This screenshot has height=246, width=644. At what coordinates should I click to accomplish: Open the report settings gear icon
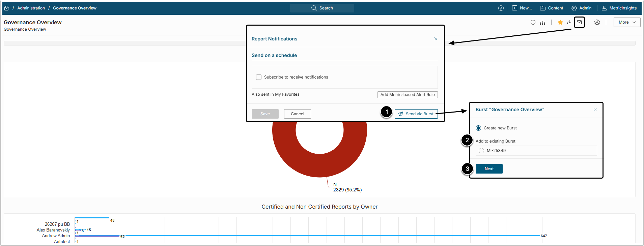pyautogui.click(x=597, y=22)
